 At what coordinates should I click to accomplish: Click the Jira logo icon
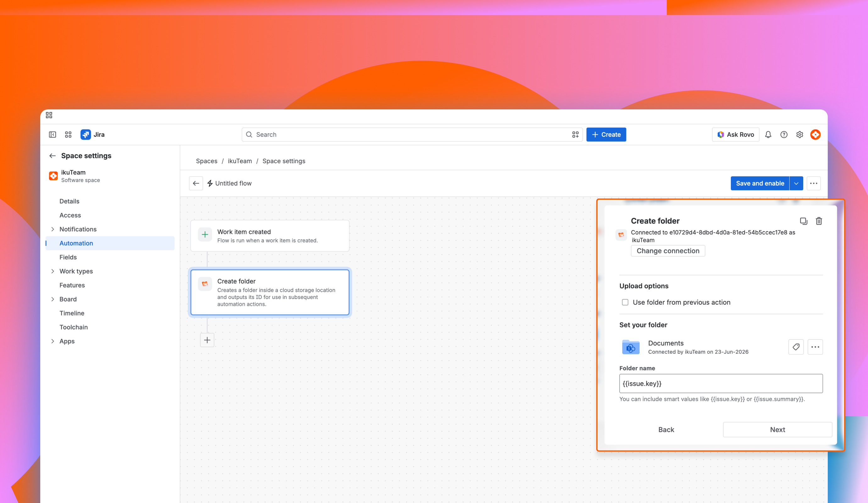pyautogui.click(x=86, y=135)
